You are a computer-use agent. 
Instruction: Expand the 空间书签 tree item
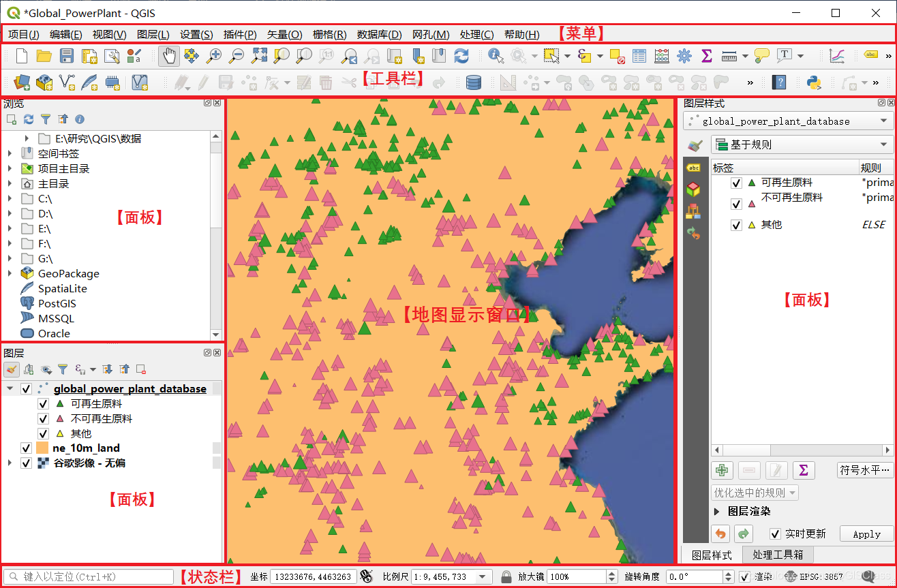pos(10,153)
